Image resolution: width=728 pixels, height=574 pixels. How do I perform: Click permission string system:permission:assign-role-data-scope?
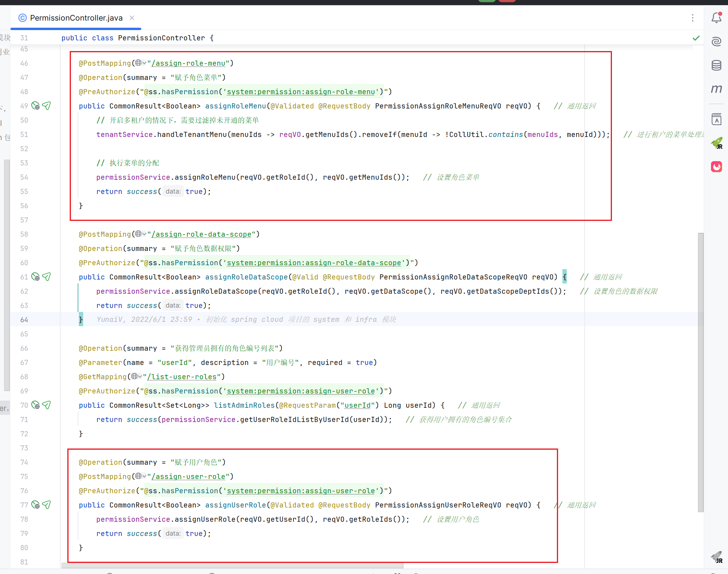[314, 263]
